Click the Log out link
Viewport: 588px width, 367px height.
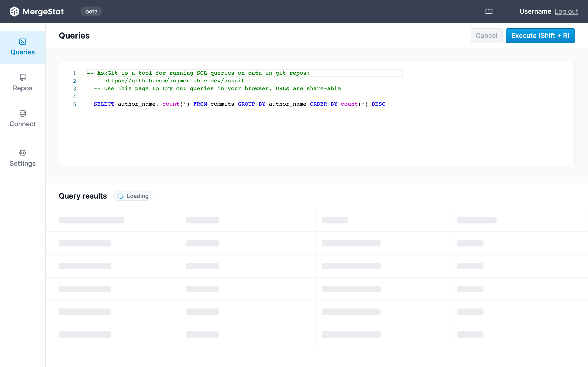click(x=567, y=11)
